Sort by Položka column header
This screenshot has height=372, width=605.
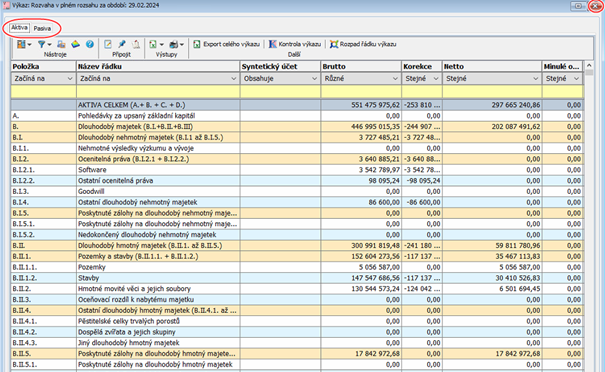pyautogui.click(x=44, y=66)
